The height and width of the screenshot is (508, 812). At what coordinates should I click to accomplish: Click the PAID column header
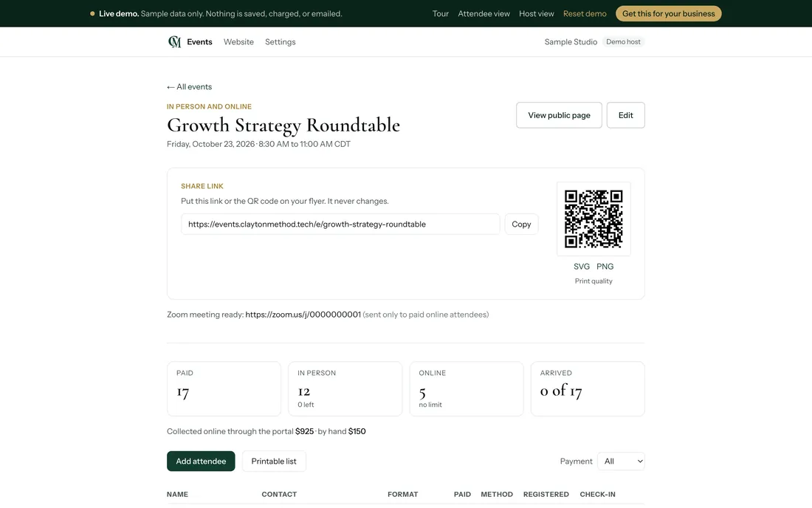462,495
